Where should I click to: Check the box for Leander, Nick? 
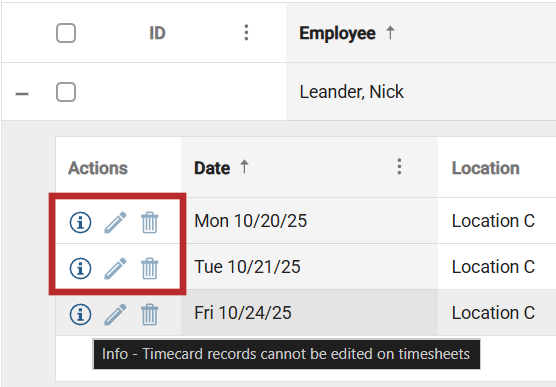pos(66,92)
